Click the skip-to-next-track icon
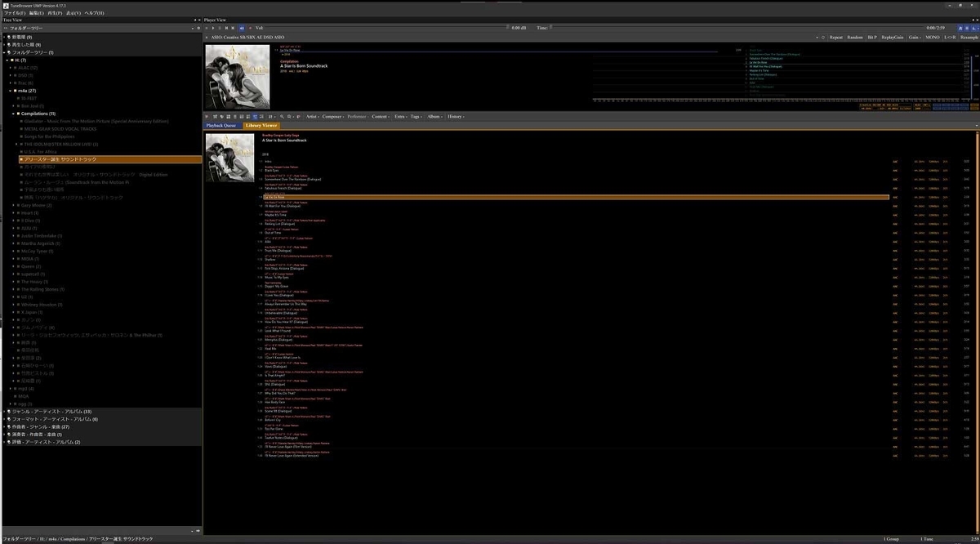This screenshot has width=980, height=544. click(233, 28)
